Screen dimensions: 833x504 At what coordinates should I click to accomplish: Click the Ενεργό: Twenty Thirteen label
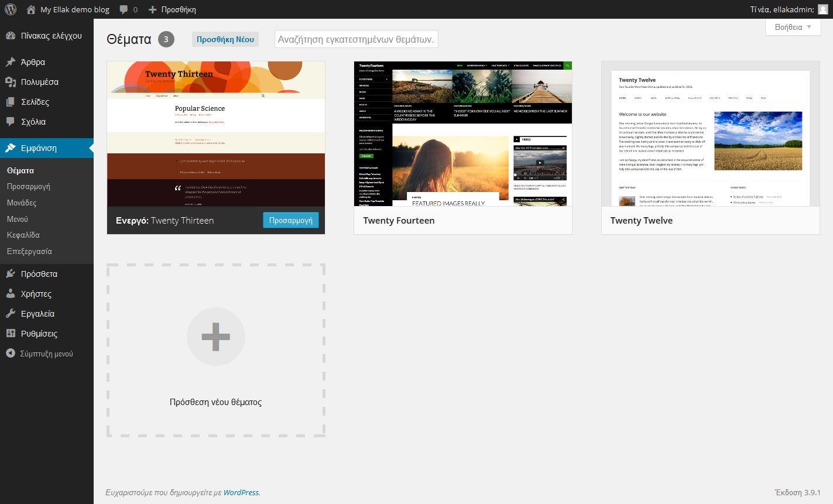164,221
